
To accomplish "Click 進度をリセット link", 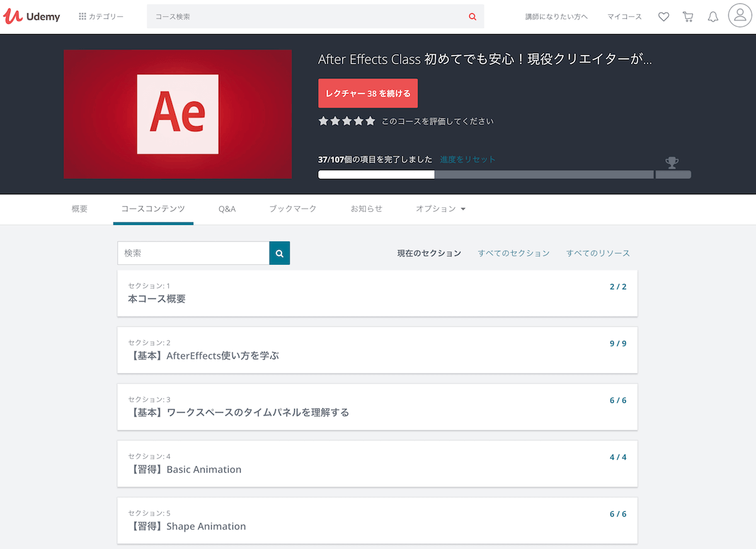I will point(467,159).
